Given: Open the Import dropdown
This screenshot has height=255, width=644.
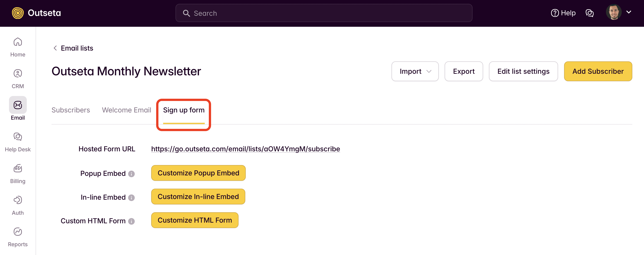Looking at the screenshot, I should click(415, 71).
